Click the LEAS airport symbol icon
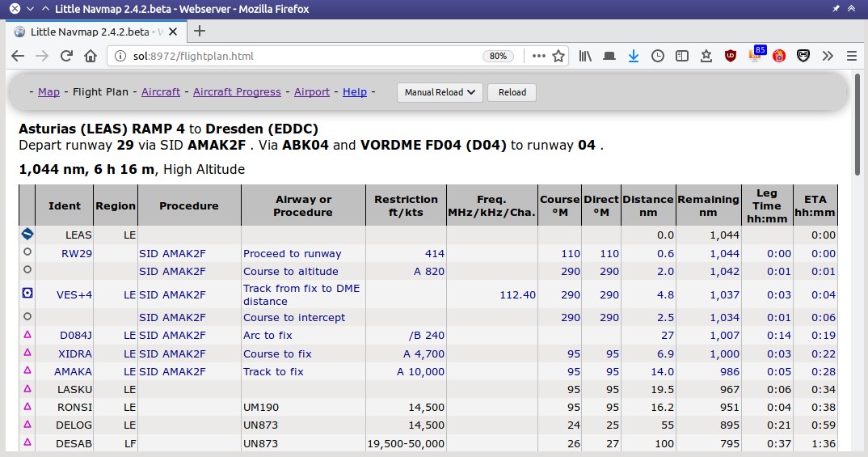Viewport: 868px width, 457px height. (x=27, y=234)
